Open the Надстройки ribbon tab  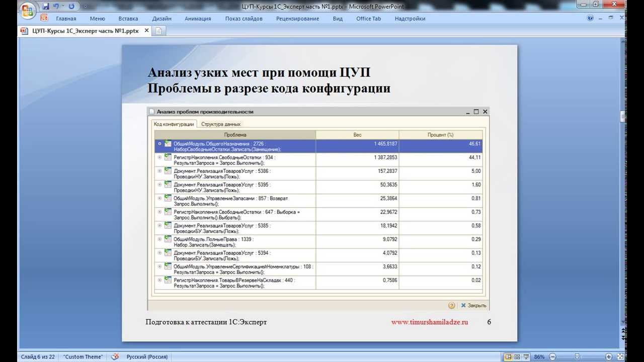(x=410, y=19)
